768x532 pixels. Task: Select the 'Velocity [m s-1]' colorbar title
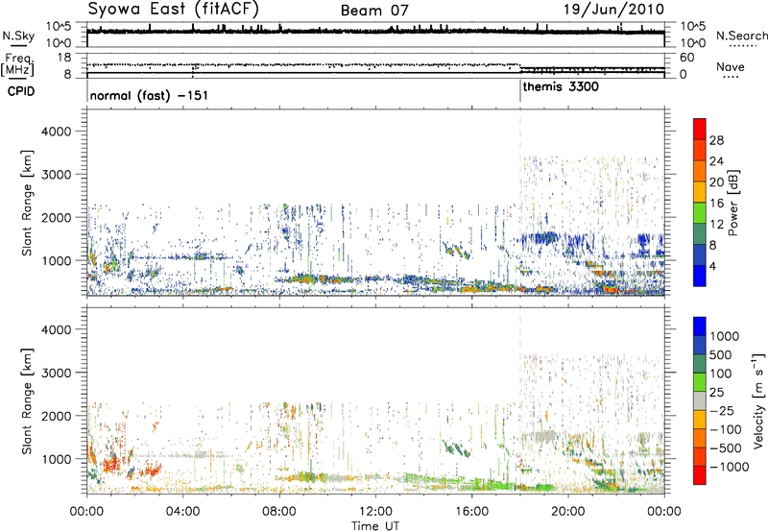[x=758, y=400]
